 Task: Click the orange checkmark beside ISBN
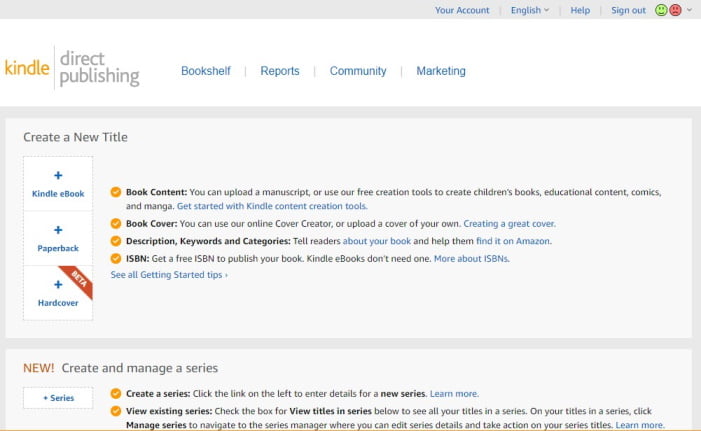116,258
